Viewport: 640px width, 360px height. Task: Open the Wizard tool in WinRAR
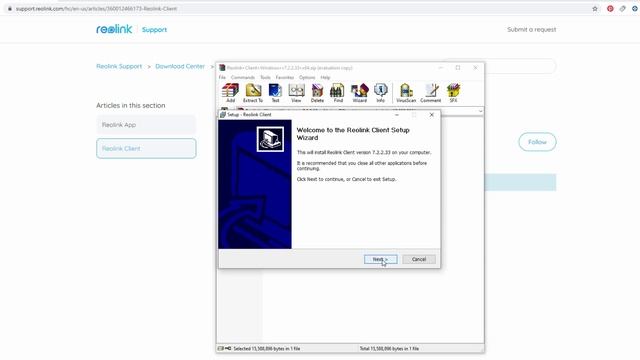(x=360, y=93)
